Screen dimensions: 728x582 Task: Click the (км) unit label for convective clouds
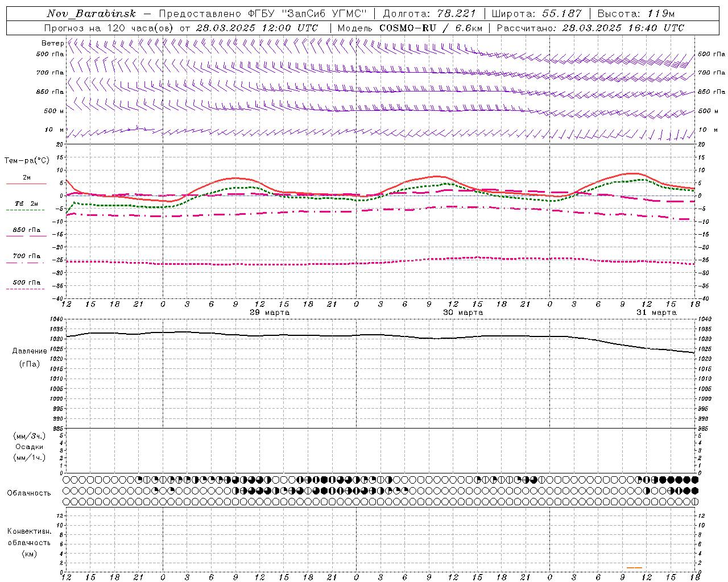[x=29, y=554]
